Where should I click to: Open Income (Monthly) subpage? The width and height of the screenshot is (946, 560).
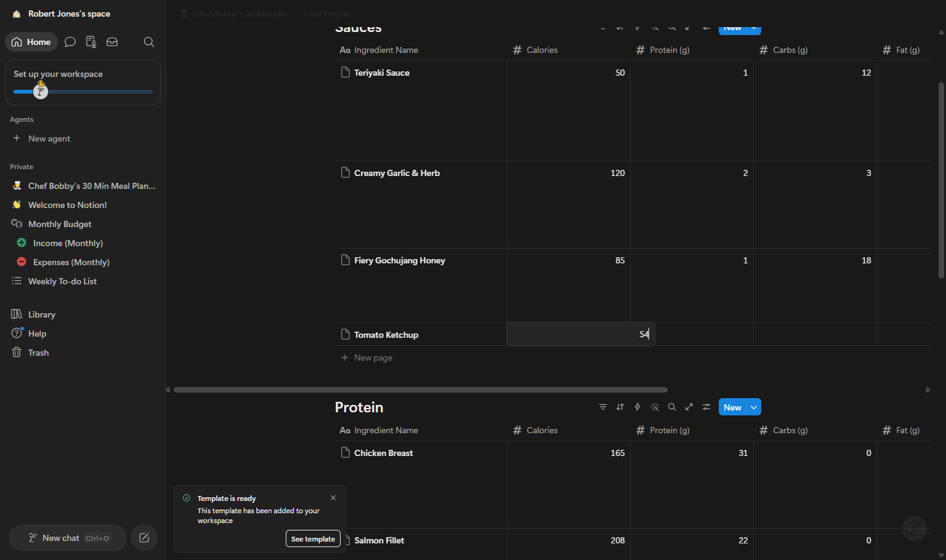click(83, 243)
